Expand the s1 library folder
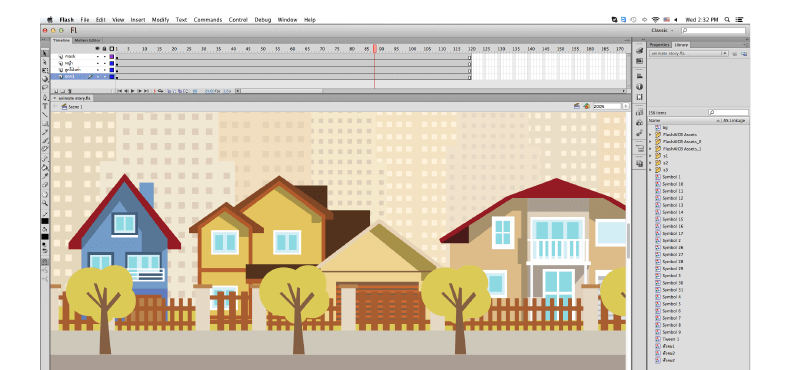This screenshot has width=790, height=370. point(650,156)
